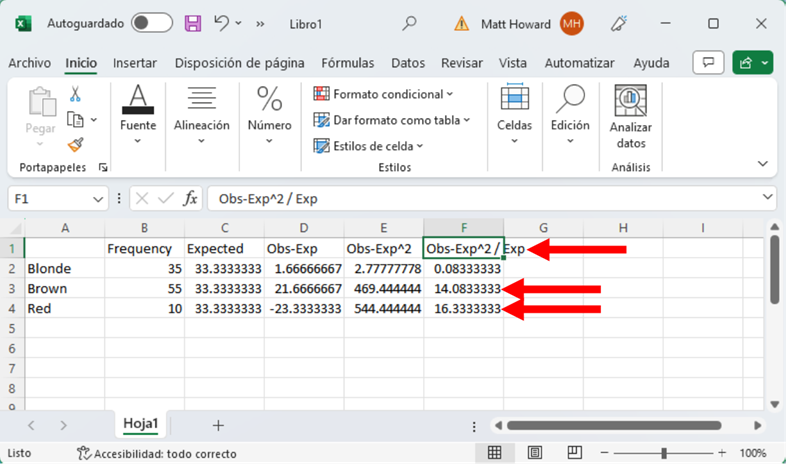Select the Hoja1 sheet tab
The image size is (786, 464).
[x=141, y=424]
